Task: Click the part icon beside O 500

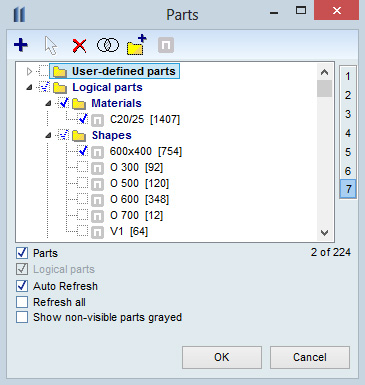Action: [97, 184]
